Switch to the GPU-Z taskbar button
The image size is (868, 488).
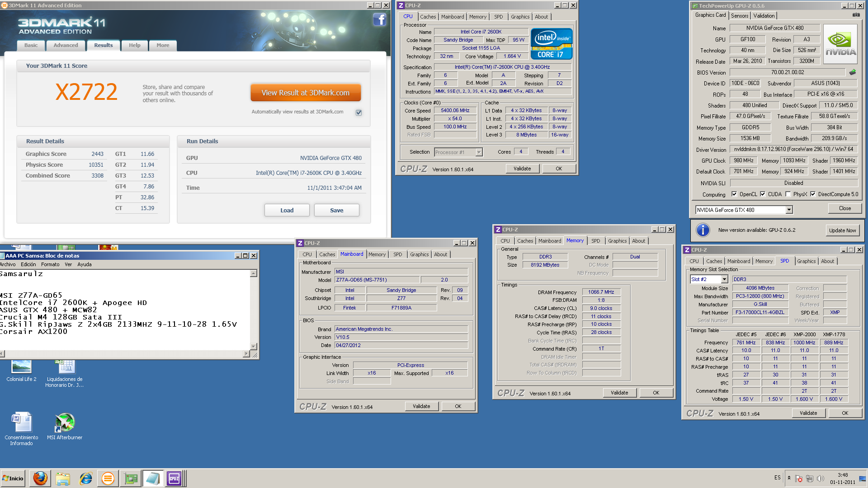pyautogui.click(x=131, y=478)
